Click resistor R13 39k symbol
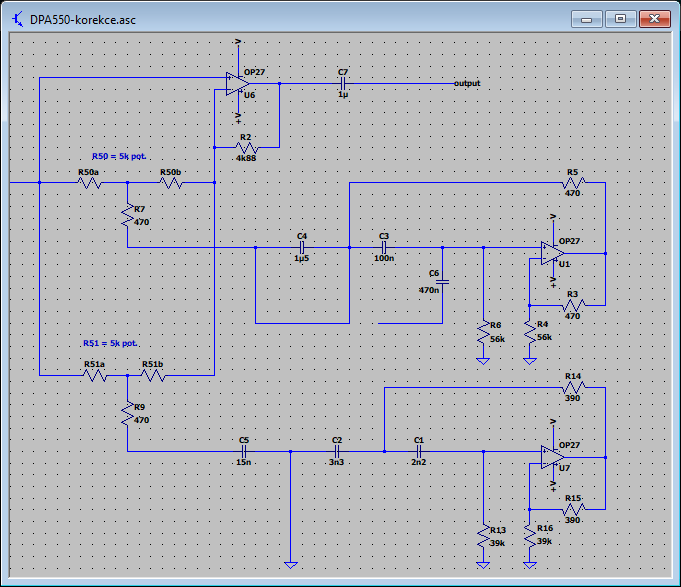 [x=483, y=537]
